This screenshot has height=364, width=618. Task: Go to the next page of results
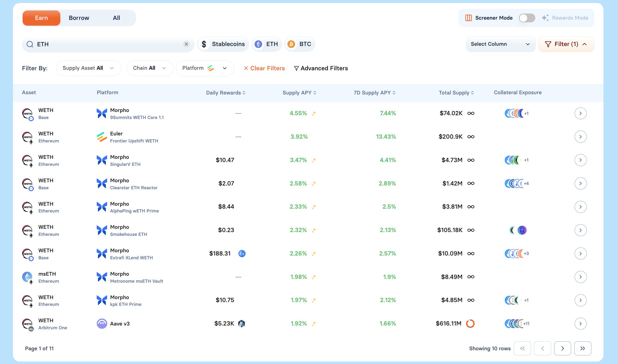coord(563,348)
